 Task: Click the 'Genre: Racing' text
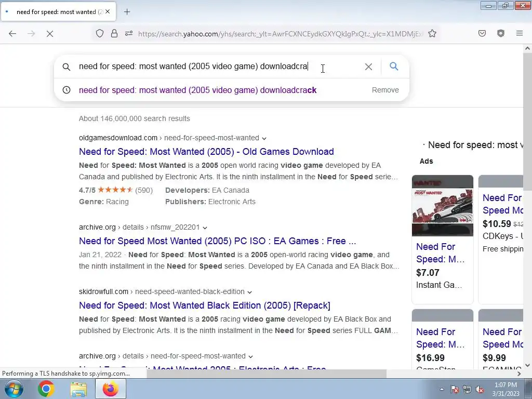pyautogui.click(x=104, y=202)
